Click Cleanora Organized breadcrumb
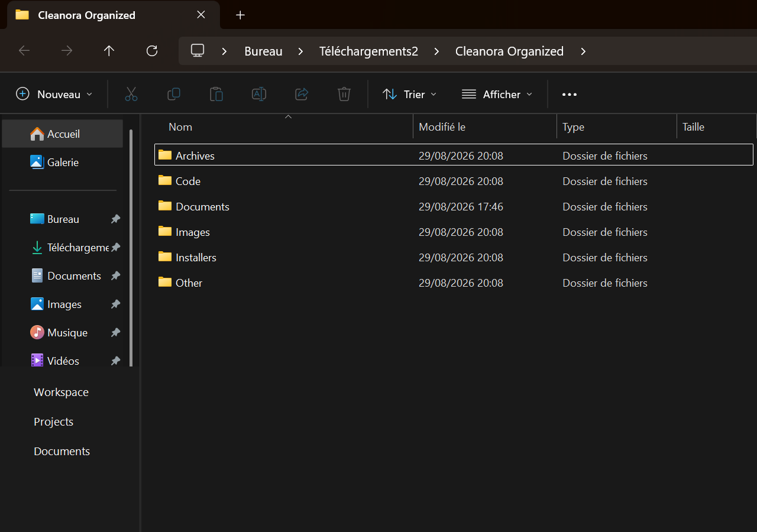 [509, 51]
